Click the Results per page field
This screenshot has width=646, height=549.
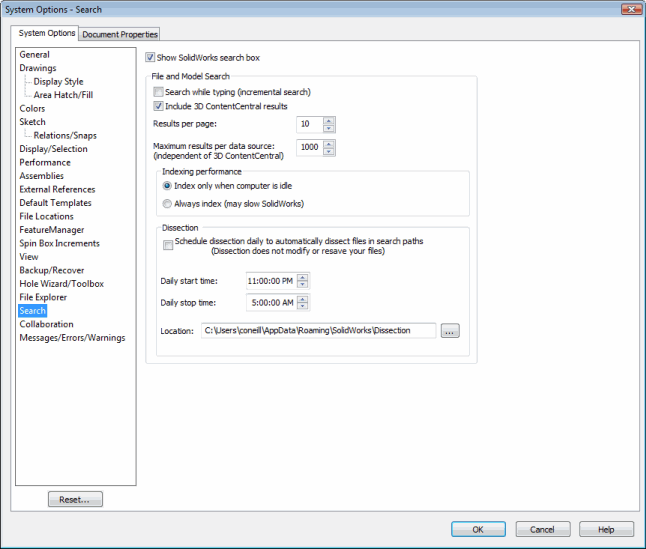coord(310,124)
